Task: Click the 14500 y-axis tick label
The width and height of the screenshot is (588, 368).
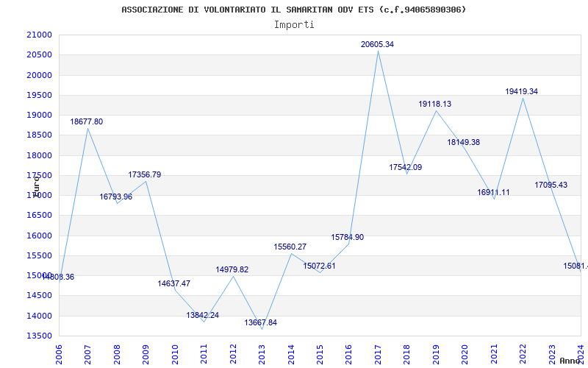Action: (39, 296)
